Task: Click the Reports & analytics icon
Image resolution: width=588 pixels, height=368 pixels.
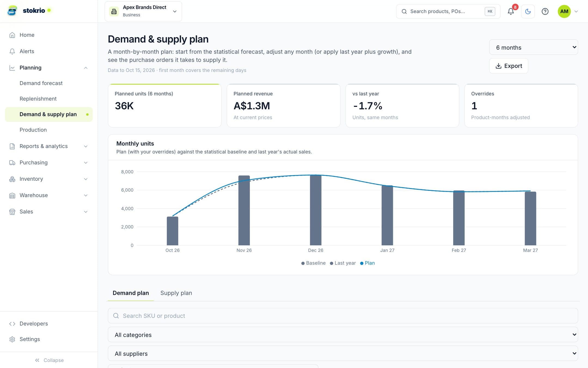Action: pyautogui.click(x=12, y=146)
